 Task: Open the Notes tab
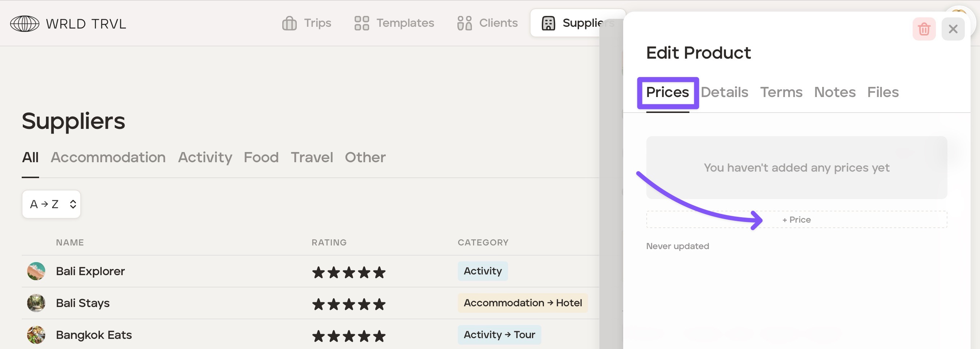pos(835,92)
